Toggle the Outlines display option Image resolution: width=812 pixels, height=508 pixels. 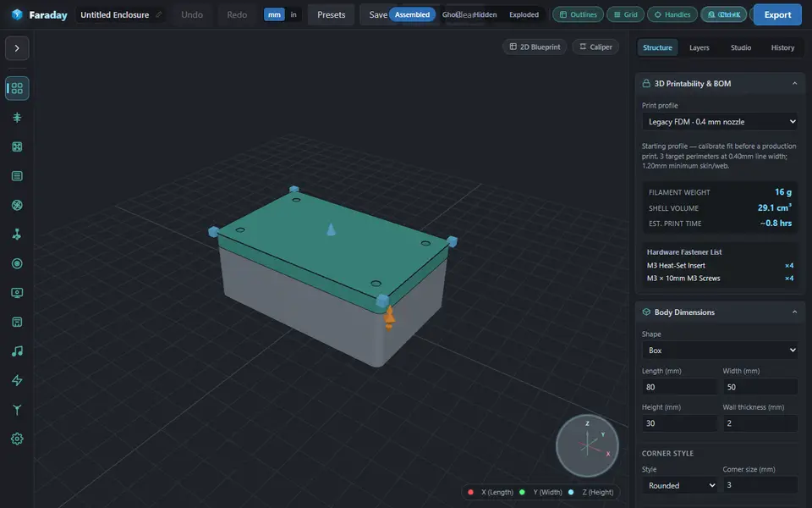tap(578, 14)
